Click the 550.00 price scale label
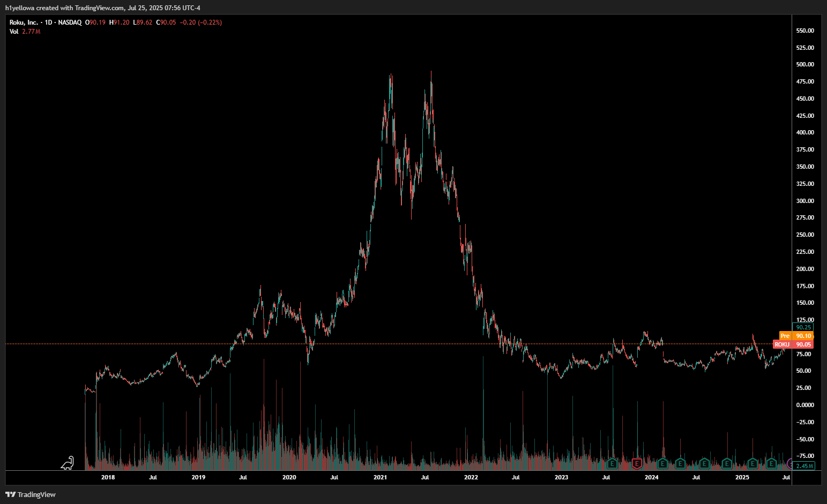The height and width of the screenshot is (504, 827). (805, 31)
